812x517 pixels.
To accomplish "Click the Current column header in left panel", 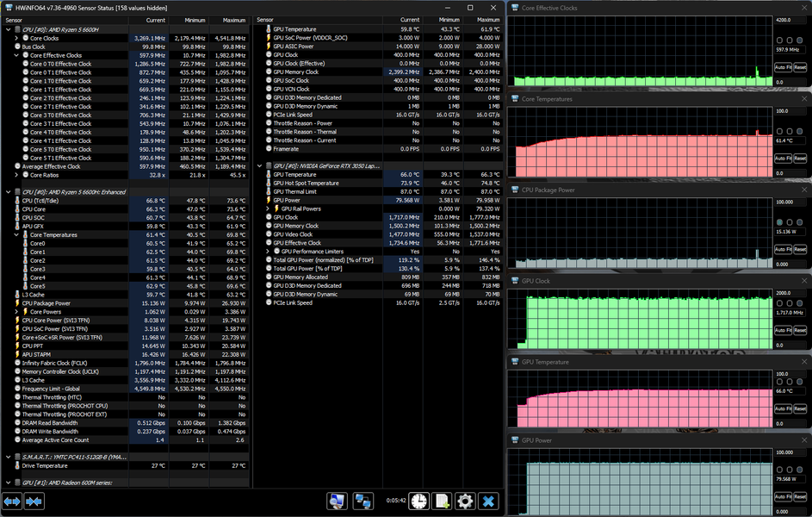I will [x=155, y=19].
